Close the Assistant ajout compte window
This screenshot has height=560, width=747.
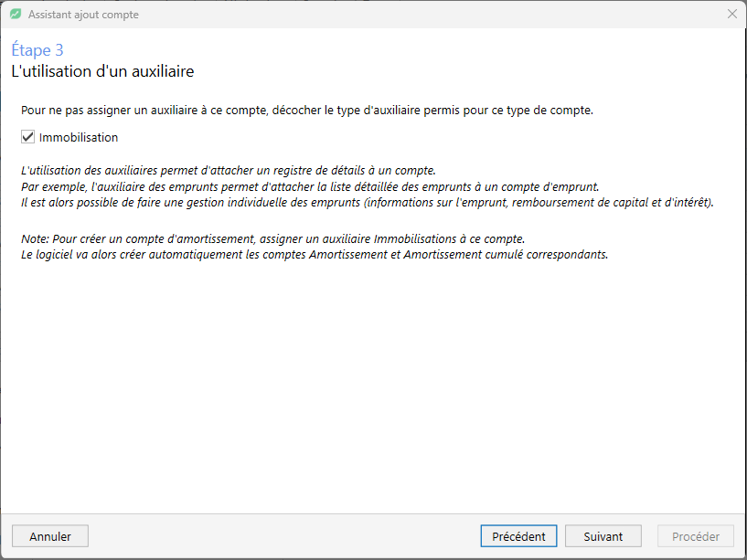tap(732, 15)
